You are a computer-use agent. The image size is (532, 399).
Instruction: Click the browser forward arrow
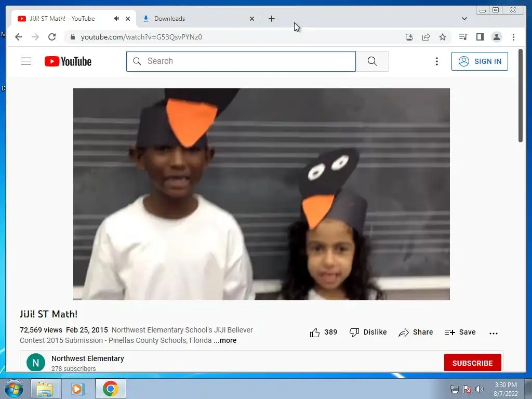click(x=35, y=37)
